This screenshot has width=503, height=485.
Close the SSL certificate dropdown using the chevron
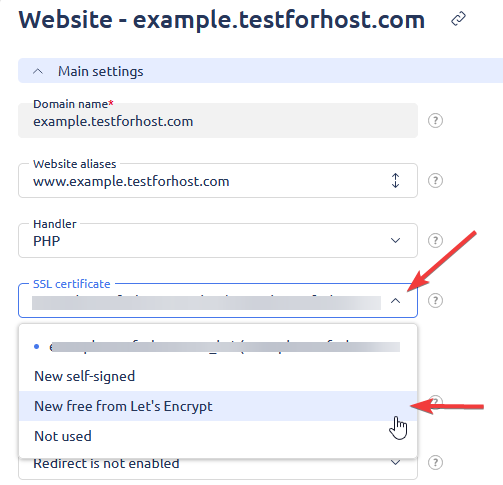pos(395,301)
